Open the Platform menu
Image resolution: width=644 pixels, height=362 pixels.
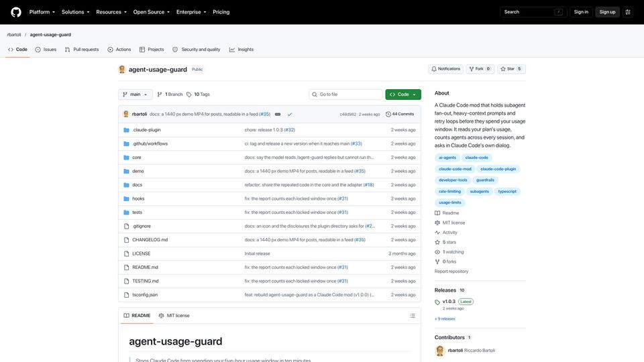coord(42,12)
